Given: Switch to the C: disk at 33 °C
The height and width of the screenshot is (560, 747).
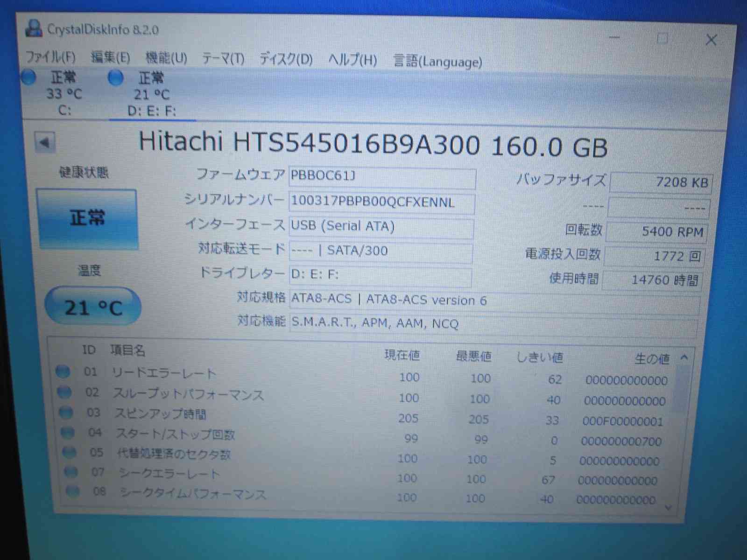Looking at the screenshot, I should click(x=63, y=93).
